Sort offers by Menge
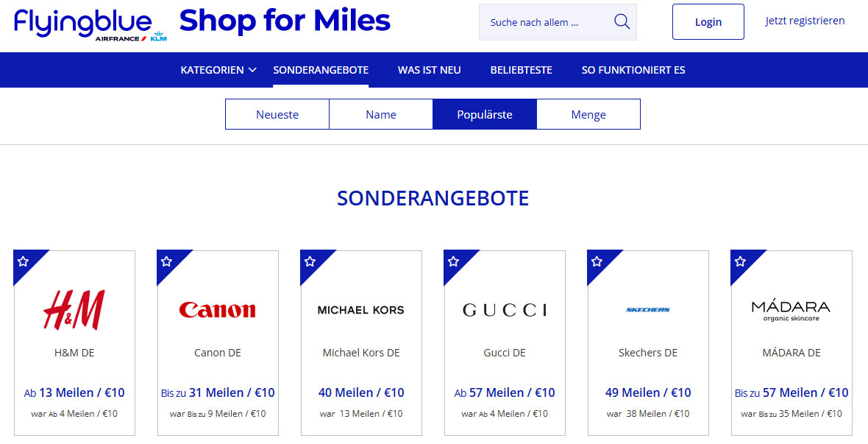The image size is (868, 444). point(588,114)
